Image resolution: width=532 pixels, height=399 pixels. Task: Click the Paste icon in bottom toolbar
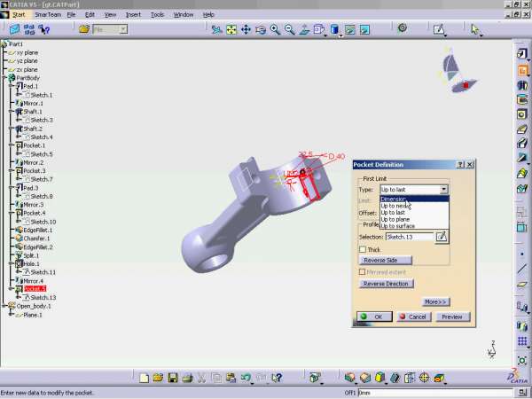(231, 378)
